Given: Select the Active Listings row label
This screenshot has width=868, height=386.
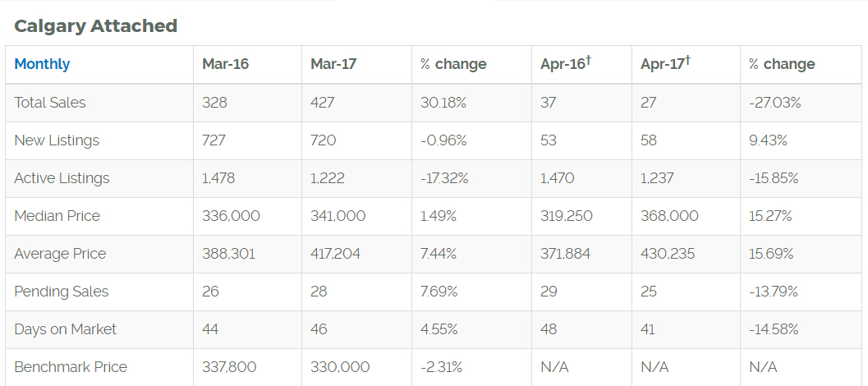Looking at the screenshot, I should coord(62,178).
